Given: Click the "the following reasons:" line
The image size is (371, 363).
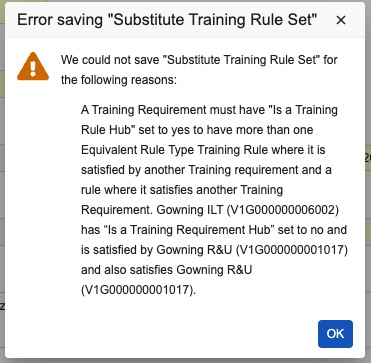Looking at the screenshot, I should coord(119,80).
